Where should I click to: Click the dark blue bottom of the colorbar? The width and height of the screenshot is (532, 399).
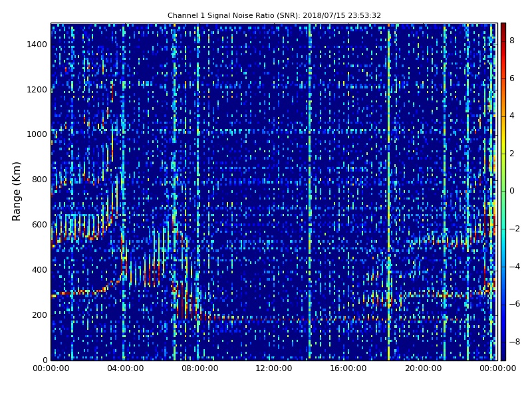point(503,354)
